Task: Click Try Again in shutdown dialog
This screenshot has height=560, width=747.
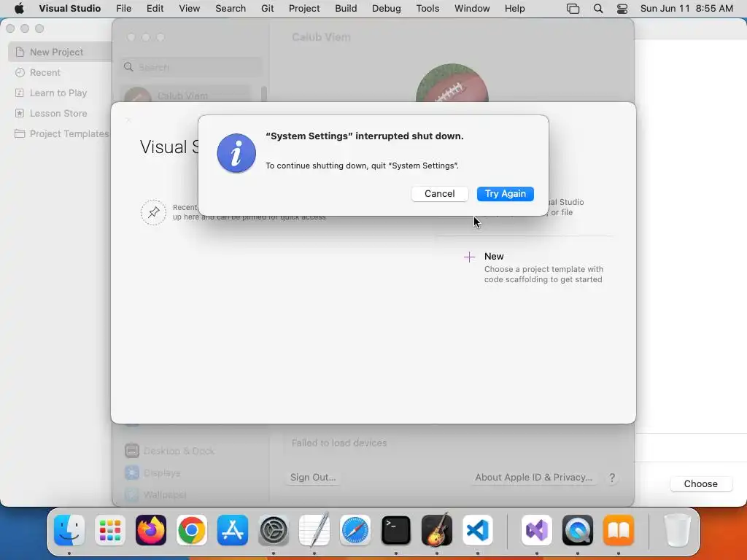Action: pyautogui.click(x=505, y=194)
